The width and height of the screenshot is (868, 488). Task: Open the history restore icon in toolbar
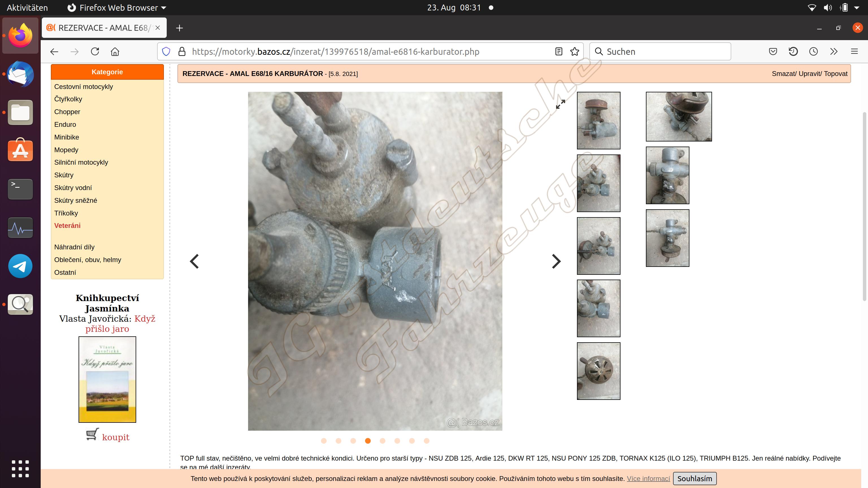(x=793, y=51)
